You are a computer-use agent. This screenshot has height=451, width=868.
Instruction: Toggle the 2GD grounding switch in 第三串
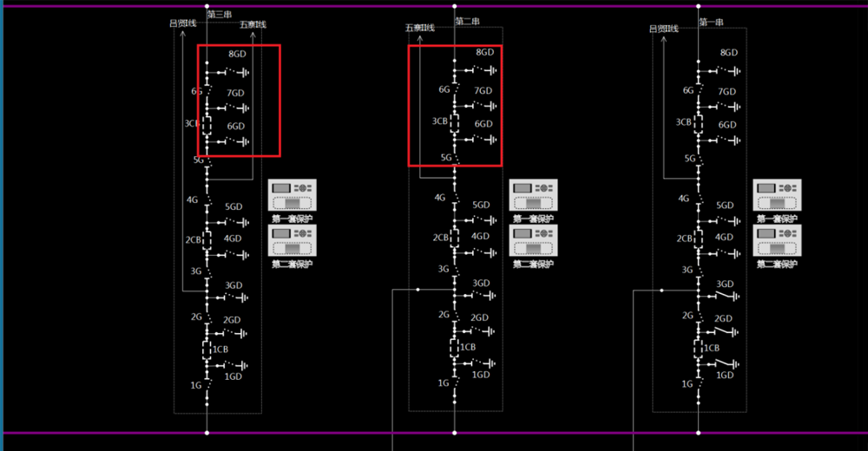click(227, 332)
